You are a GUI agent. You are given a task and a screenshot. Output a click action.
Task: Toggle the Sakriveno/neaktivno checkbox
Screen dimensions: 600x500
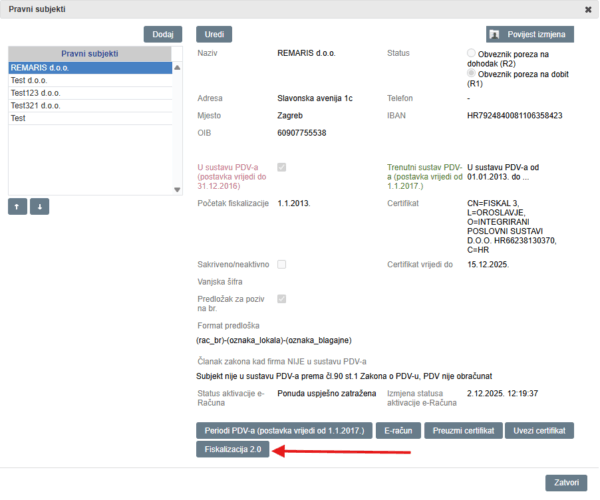tap(282, 264)
